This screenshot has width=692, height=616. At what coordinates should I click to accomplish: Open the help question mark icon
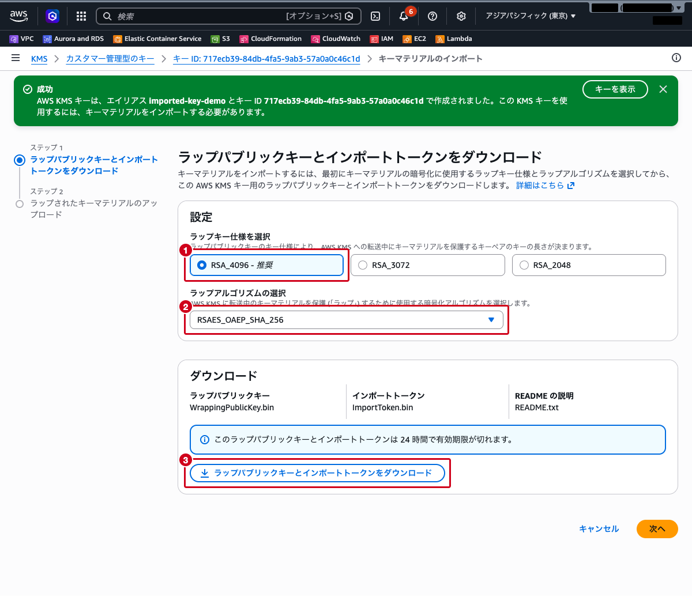(432, 16)
